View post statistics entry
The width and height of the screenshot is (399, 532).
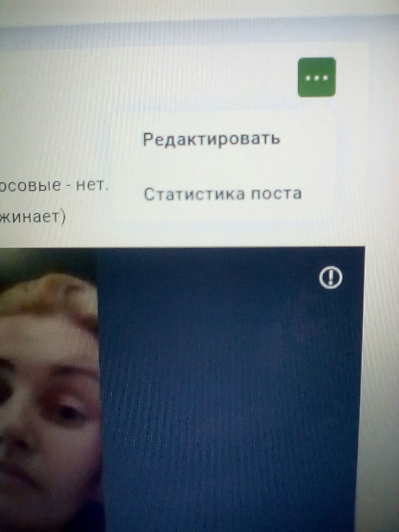tap(222, 194)
